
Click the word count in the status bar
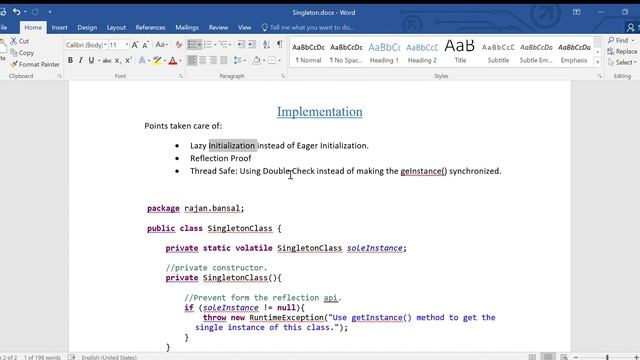click(x=42, y=357)
